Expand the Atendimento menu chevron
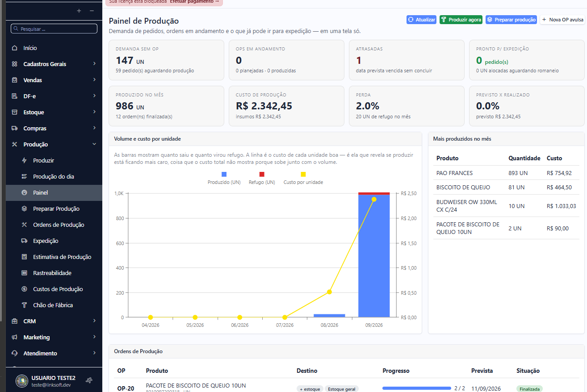 coord(94,353)
